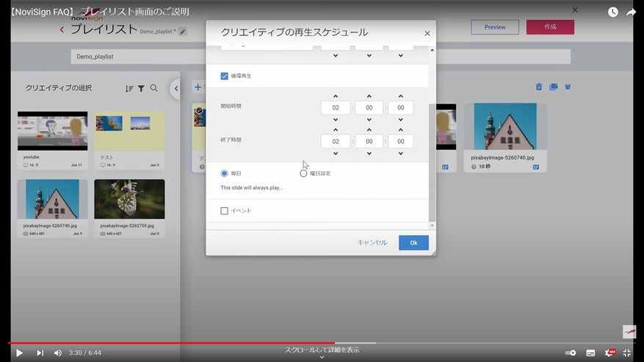This screenshot has width=644, height=362.
Task: Toggle the autoplay switch
Action: click(571, 352)
